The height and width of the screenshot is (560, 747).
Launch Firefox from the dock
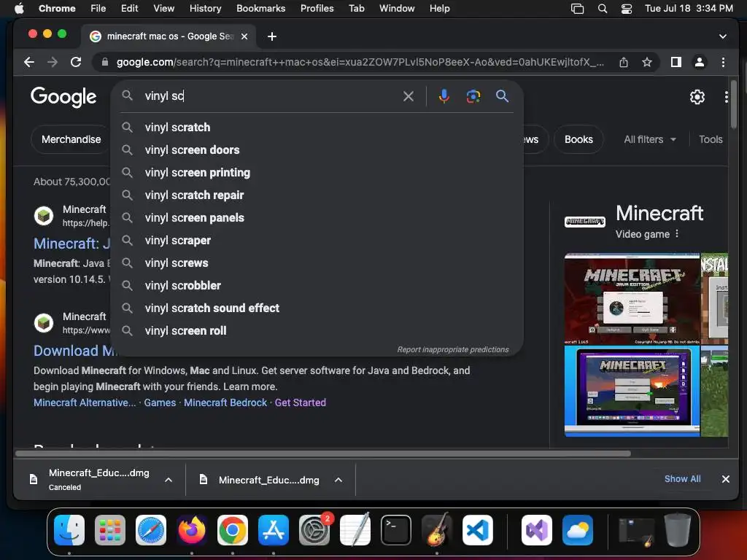click(x=192, y=529)
